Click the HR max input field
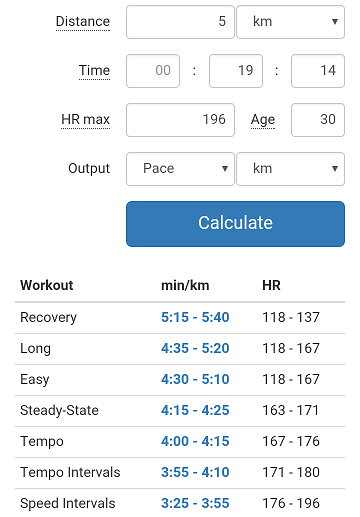The height and width of the screenshot is (517, 360). click(x=180, y=120)
